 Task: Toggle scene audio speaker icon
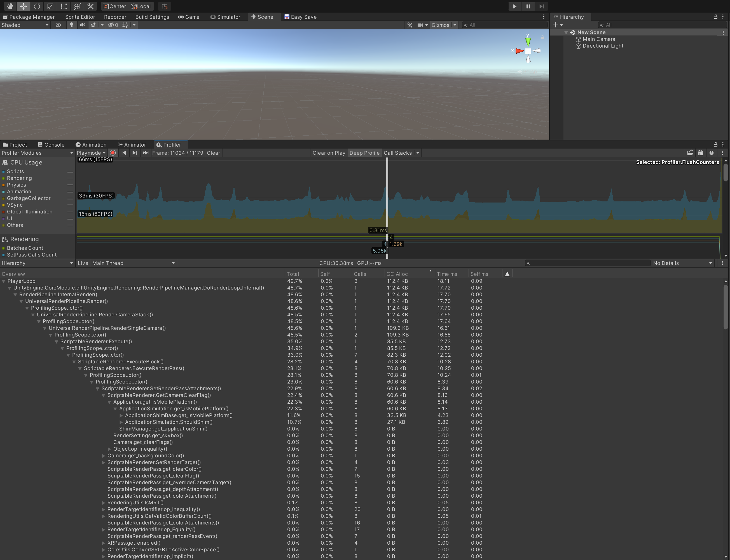pos(82,25)
